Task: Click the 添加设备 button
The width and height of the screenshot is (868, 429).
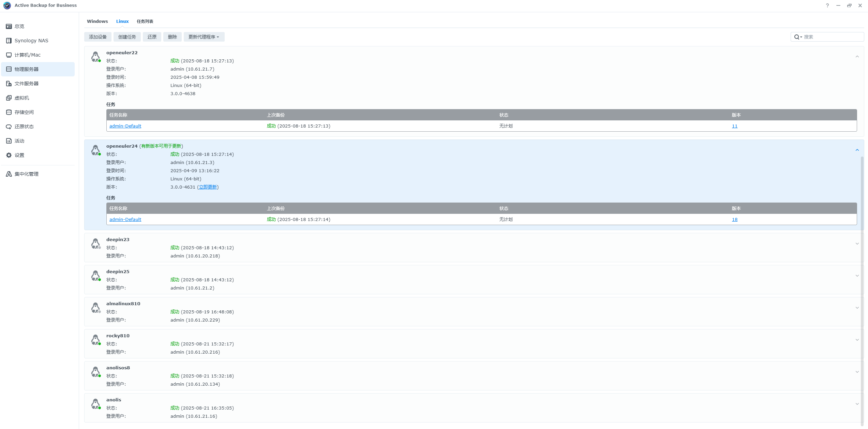Action: point(98,37)
